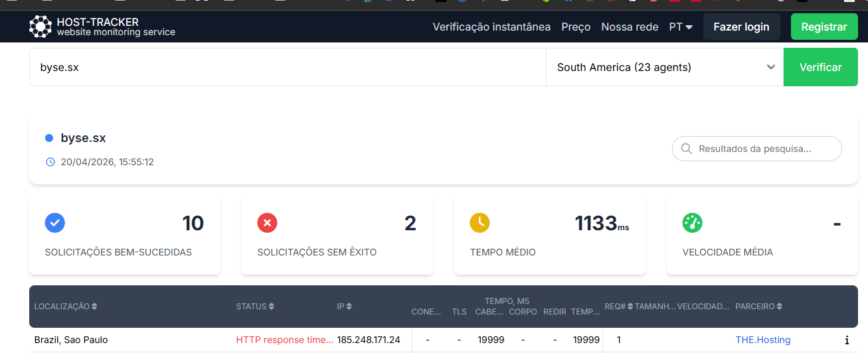This screenshot has height=353, width=868.
Task: Click the blue checkmark successful requests icon
Action: coord(55,223)
